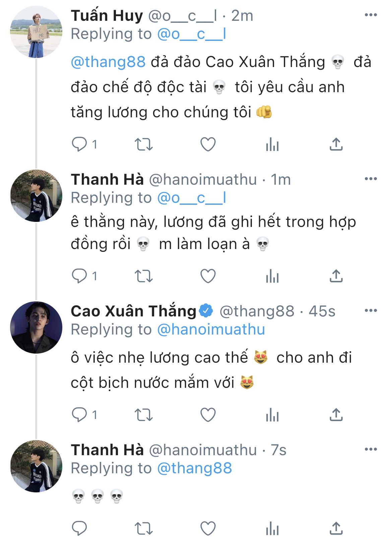
Task: Retweet Tuấn Huy's tweet about salary
Action: (143, 144)
